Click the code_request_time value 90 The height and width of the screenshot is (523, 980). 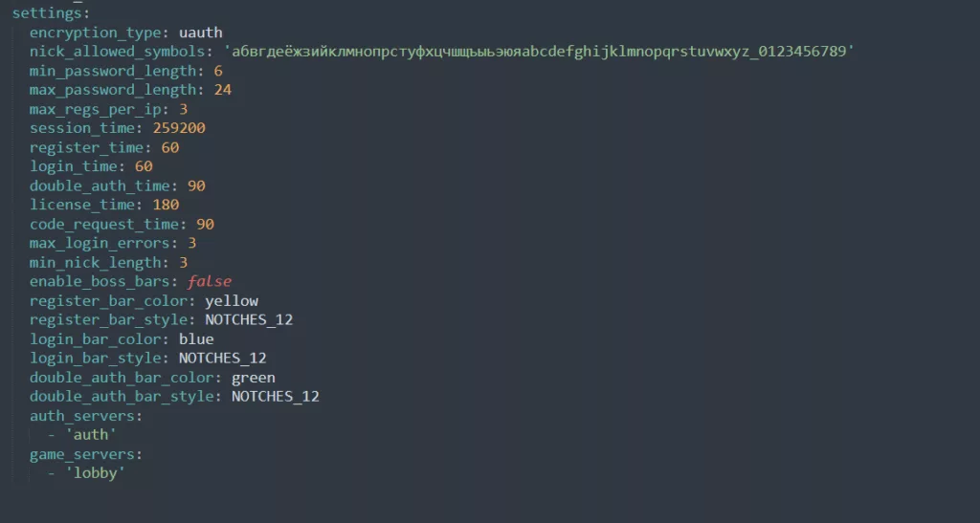click(205, 224)
